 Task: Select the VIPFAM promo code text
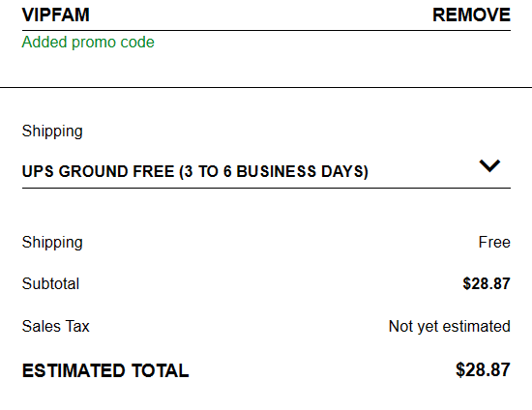point(56,15)
